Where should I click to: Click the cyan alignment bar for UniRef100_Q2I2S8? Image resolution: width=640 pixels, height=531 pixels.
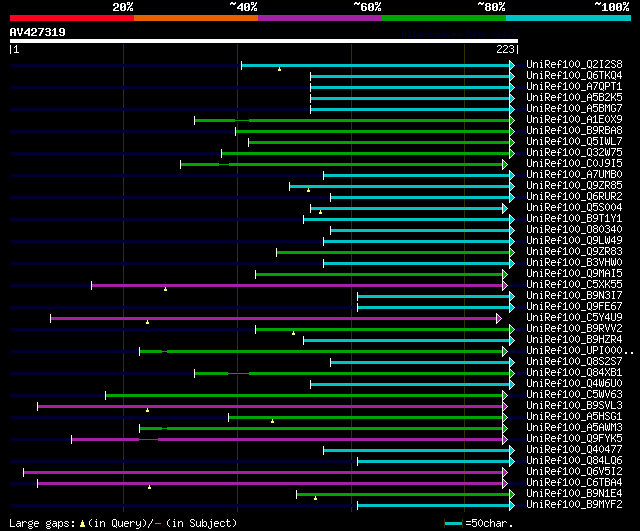click(x=376, y=65)
